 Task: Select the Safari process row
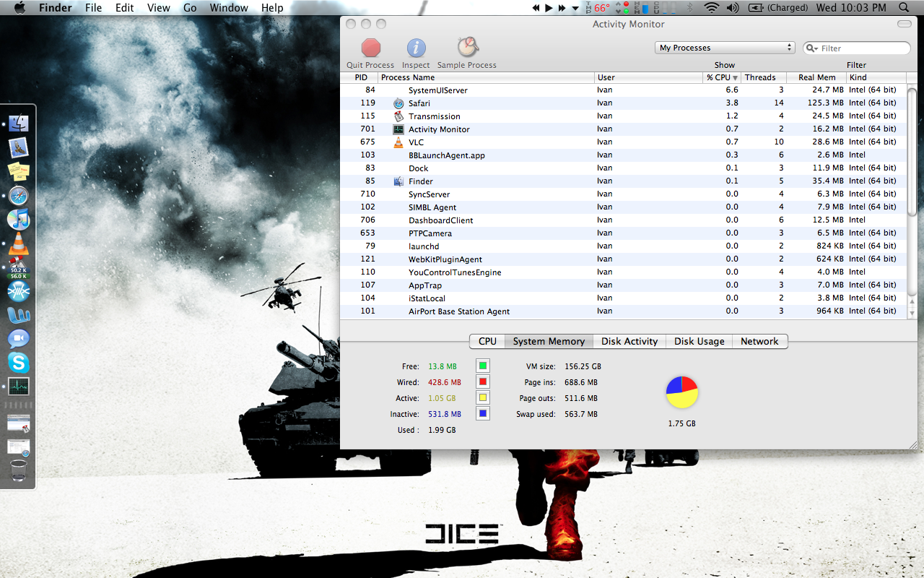pos(624,103)
